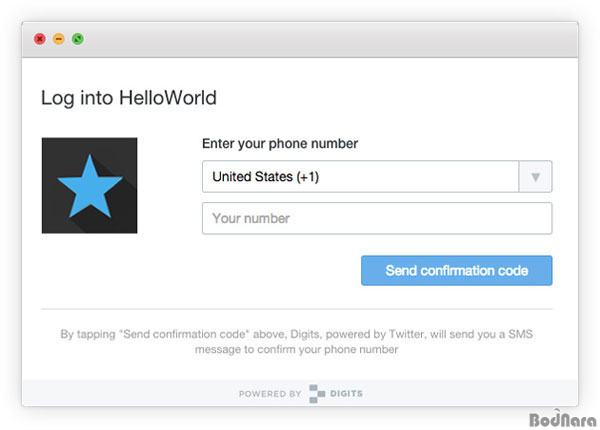The width and height of the screenshot is (600, 430).
Task: Click the horizontal divider above disclaimer
Action: pos(297,309)
